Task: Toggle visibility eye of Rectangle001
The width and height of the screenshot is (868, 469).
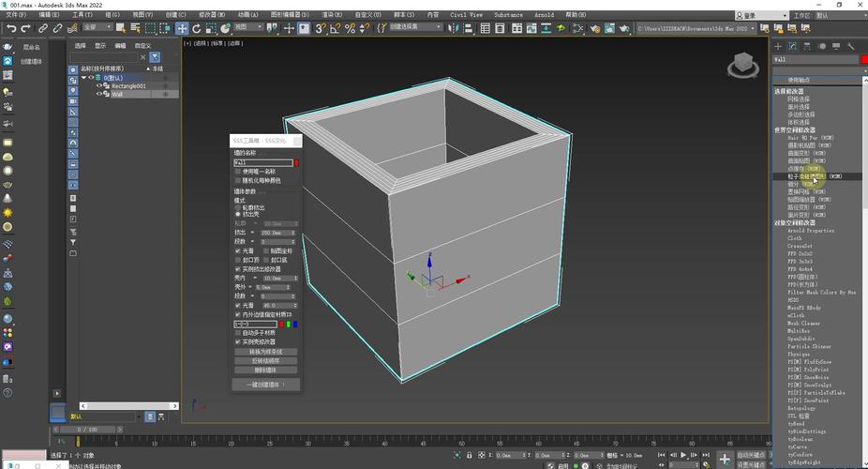Action: [x=99, y=85]
